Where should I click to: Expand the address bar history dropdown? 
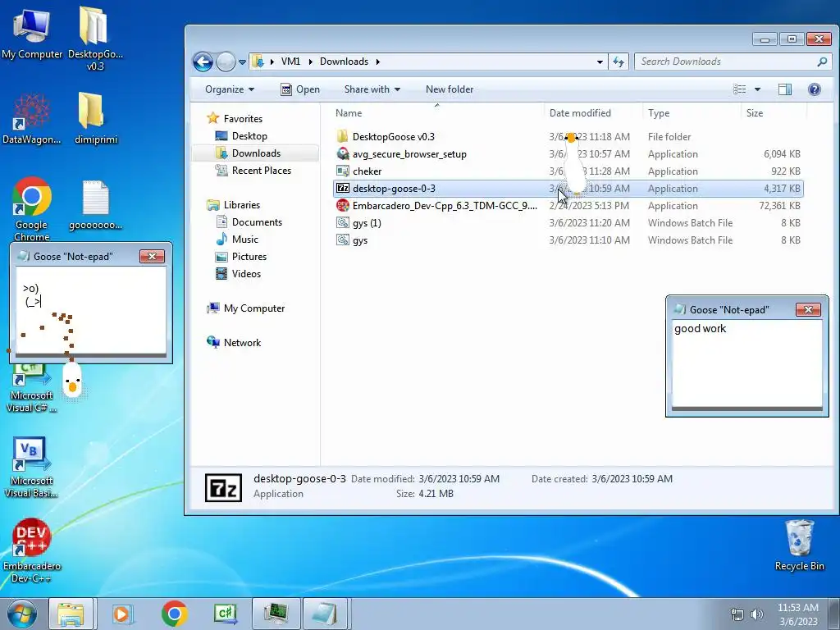point(600,62)
